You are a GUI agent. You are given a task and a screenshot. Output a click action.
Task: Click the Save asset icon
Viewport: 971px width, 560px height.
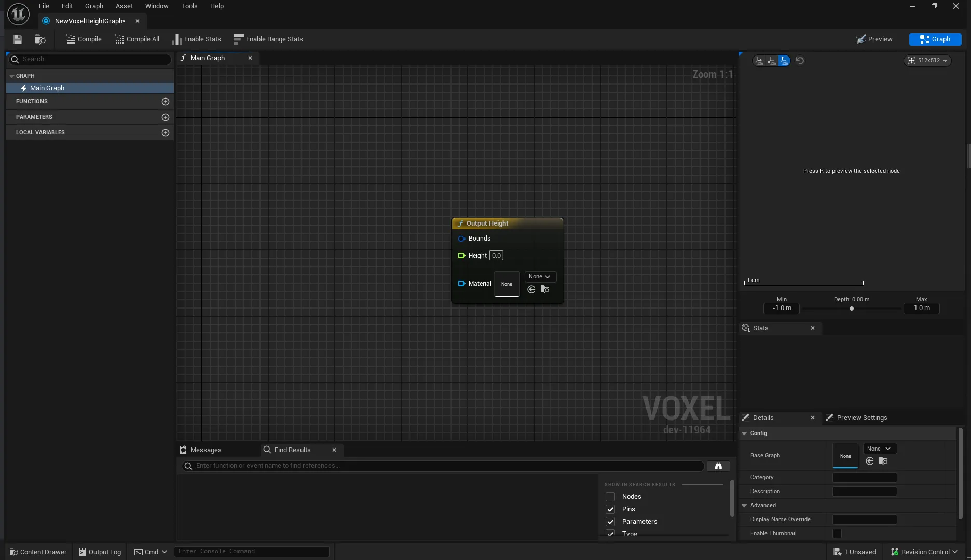pos(17,39)
